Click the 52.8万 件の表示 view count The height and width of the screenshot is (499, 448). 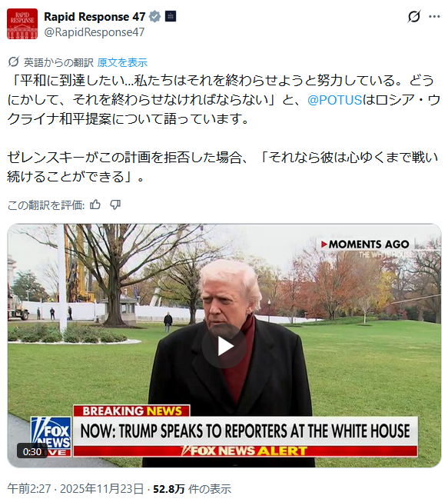click(x=192, y=488)
